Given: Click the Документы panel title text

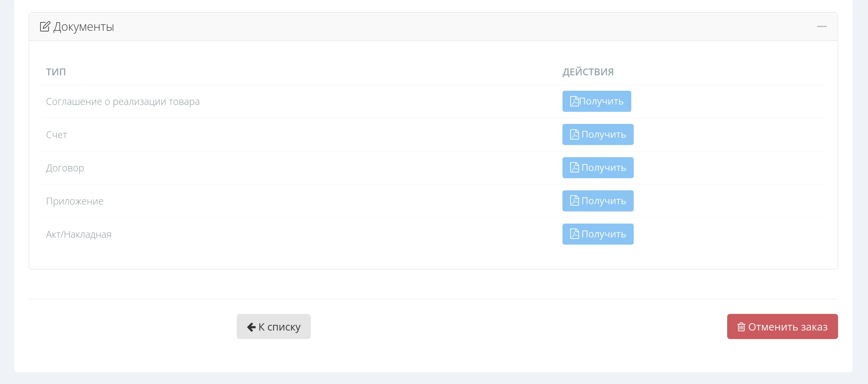Looking at the screenshot, I should [84, 27].
